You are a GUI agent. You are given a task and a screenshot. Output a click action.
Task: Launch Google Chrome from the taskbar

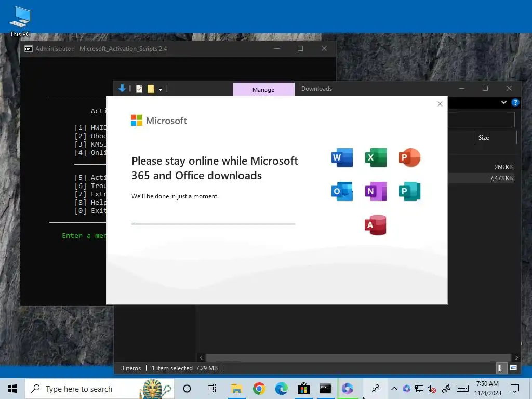tap(259, 389)
